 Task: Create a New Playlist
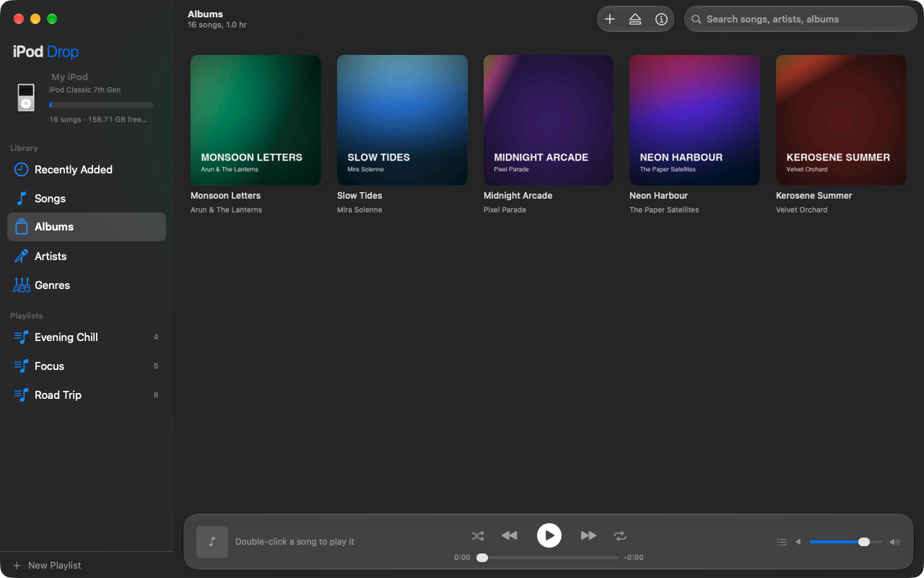pyautogui.click(x=47, y=566)
